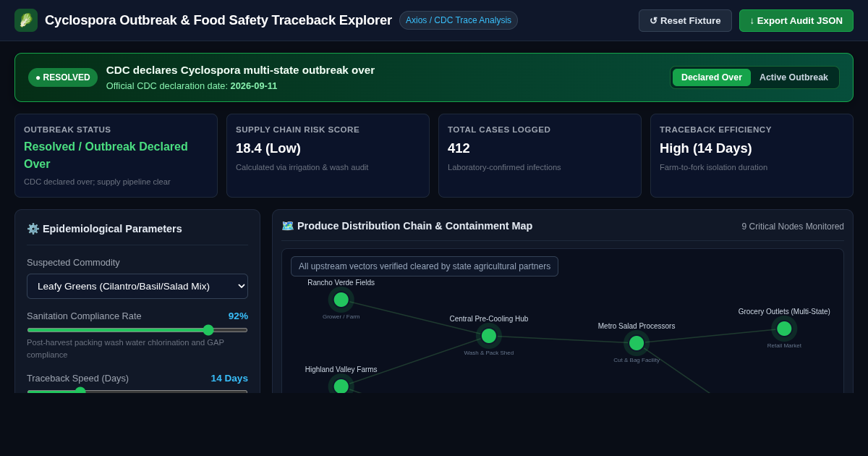
Task: Click the Axios / CDC Trace Analysis badge
Action: point(459,20)
